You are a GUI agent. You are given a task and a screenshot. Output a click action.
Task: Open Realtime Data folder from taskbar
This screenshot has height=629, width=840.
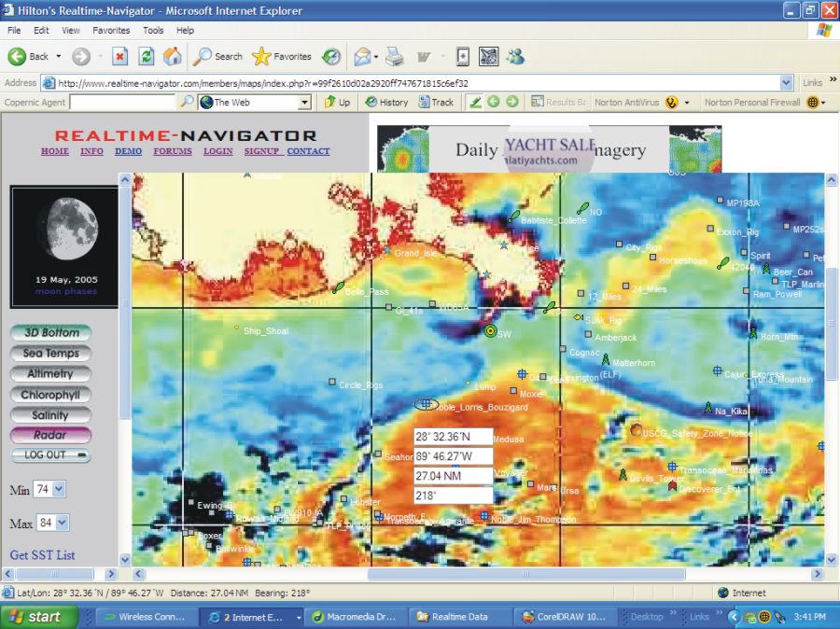click(x=459, y=617)
